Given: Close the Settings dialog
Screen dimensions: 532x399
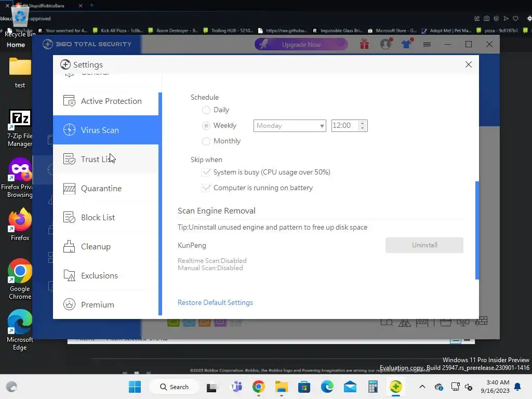Looking at the screenshot, I should 469,64.
